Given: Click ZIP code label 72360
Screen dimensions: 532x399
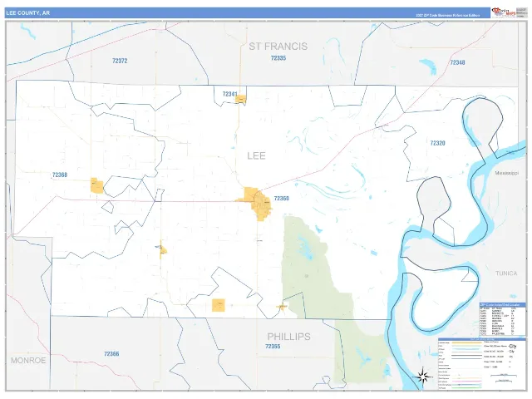Looking at the screenshot, I should (281, 198).
